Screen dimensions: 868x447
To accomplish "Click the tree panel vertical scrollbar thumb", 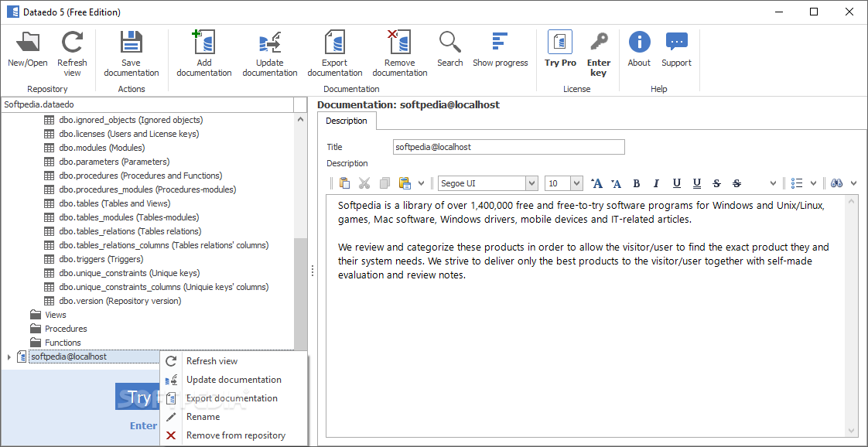I will tap(300, 293).
